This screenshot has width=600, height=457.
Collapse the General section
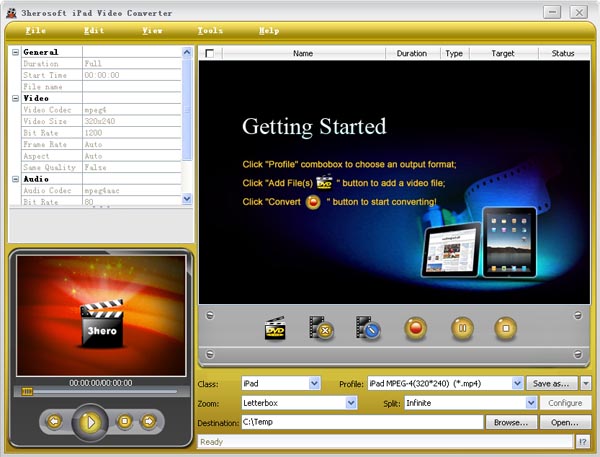(15, 52)
